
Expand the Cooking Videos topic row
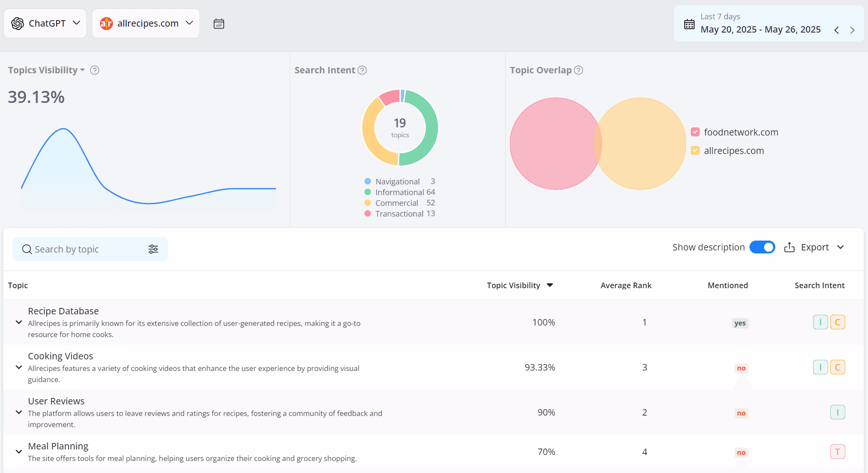coord(19,367)
